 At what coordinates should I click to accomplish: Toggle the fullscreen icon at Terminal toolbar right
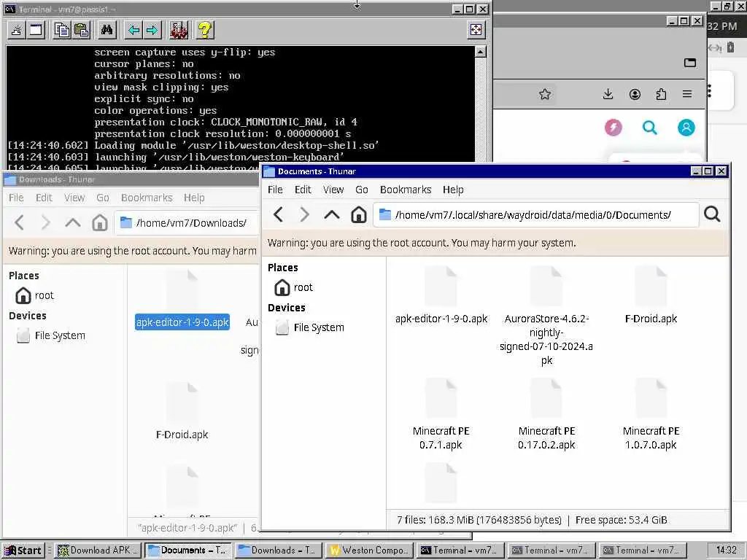tap(476, 31)
